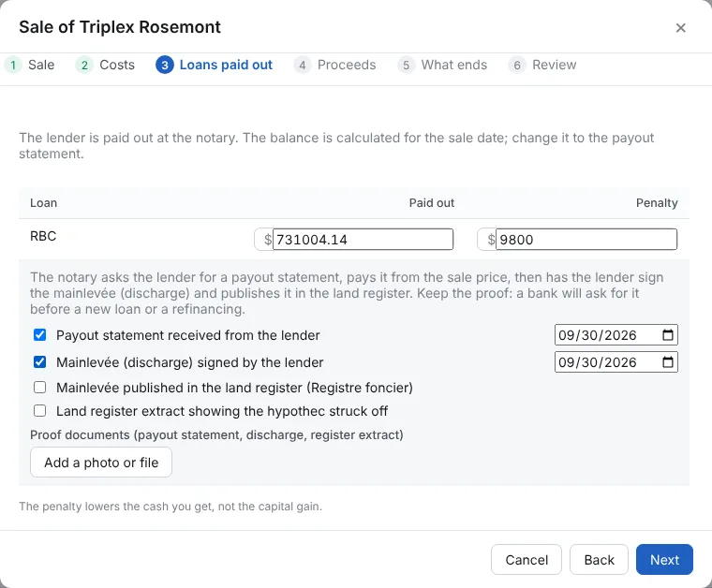
Task: Uncheck Payout statement received from the lender
Action: click(x=40, y=335)
